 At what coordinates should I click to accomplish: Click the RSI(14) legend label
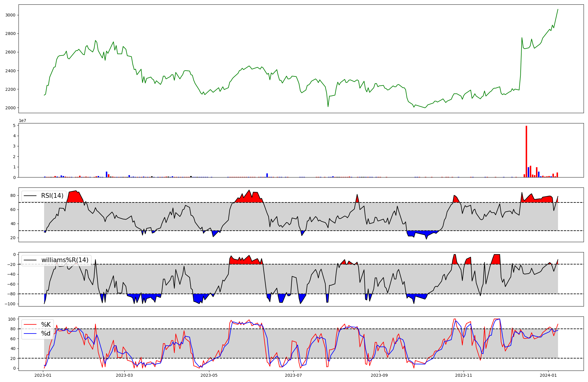[x=52, y=196]
